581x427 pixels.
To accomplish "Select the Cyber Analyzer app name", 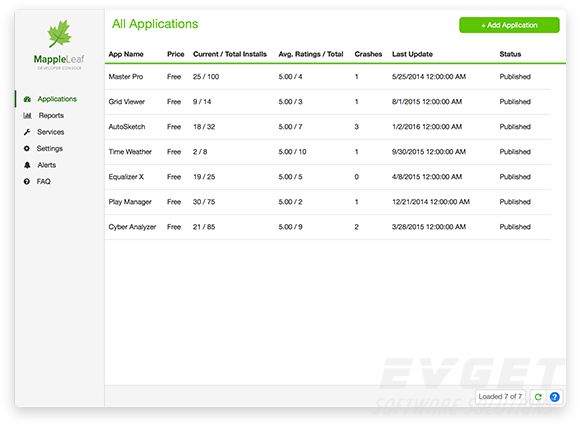I will [x=132, y=227].
